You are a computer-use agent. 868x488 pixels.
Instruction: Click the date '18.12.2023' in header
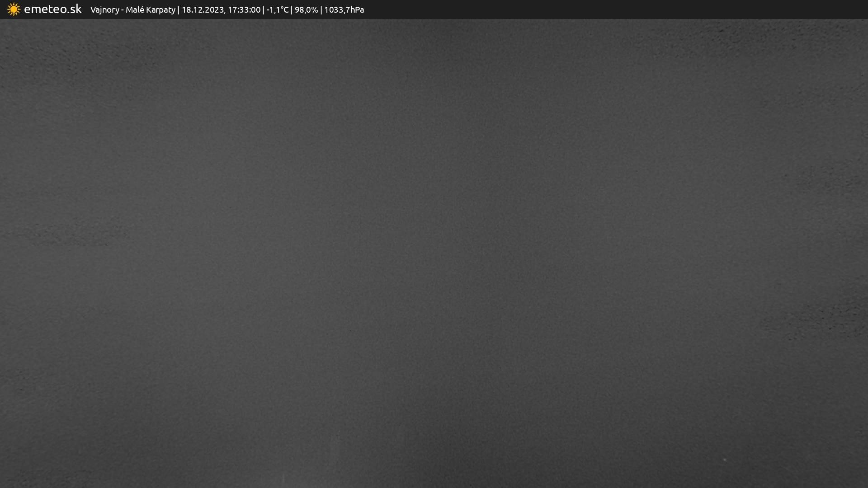203,10
